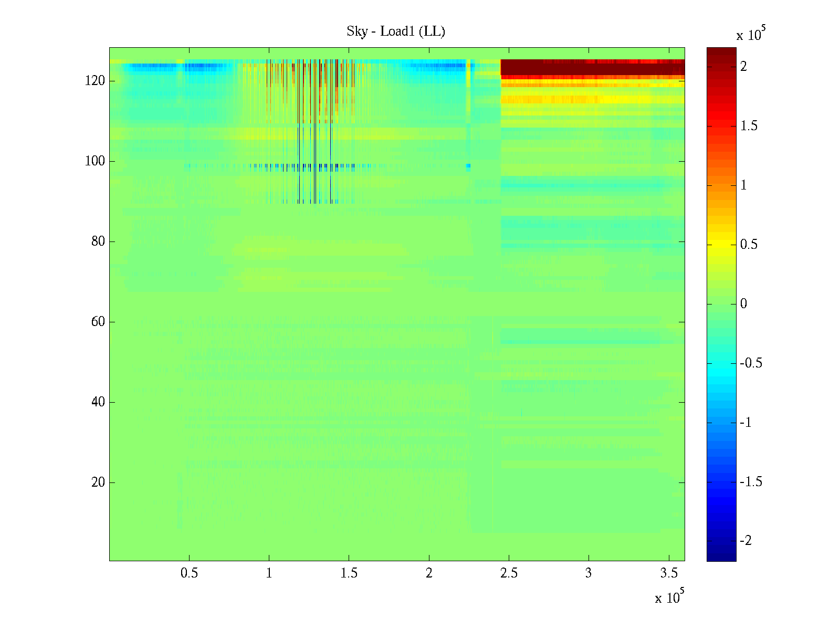The height and width of the screenshot is (630, 840).
Task: Click the yellow colorbar segment near 0.5
Action: (x=721, y=245)
